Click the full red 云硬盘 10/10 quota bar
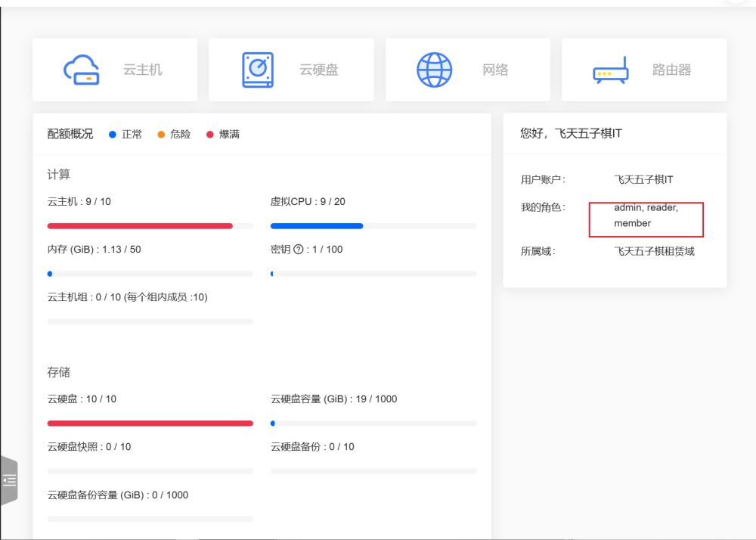This screenshot has width=756, height=540. (x=150, y=424)
